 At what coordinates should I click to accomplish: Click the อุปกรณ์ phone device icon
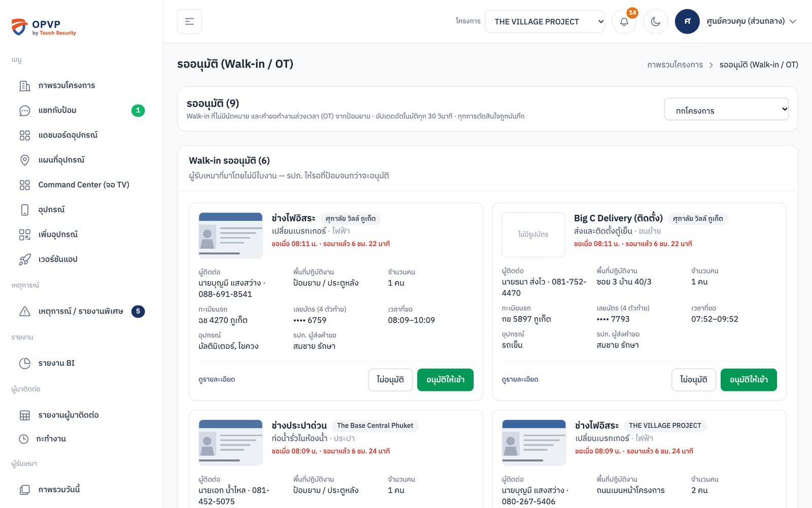(24, 210)
